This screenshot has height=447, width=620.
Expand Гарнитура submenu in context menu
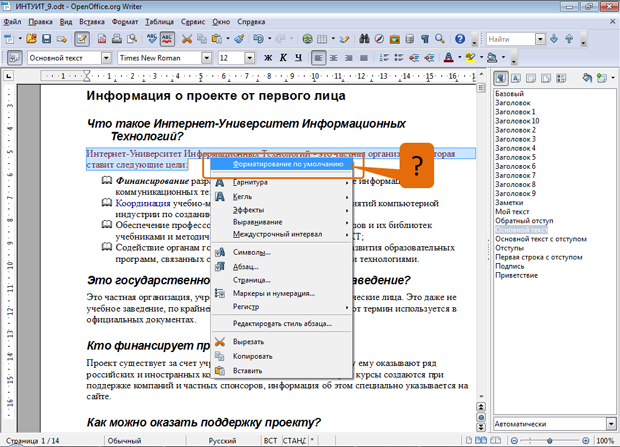click(x=282, y=182)
